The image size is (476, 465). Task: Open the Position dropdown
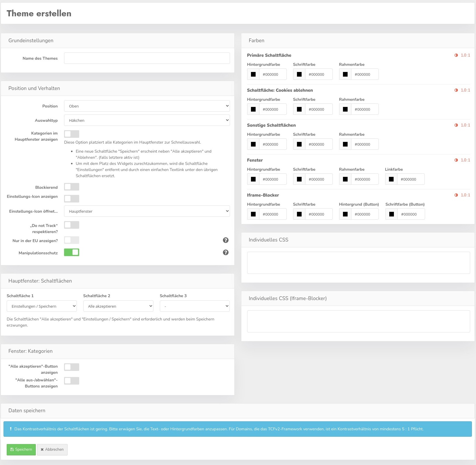tap(147, 106)
